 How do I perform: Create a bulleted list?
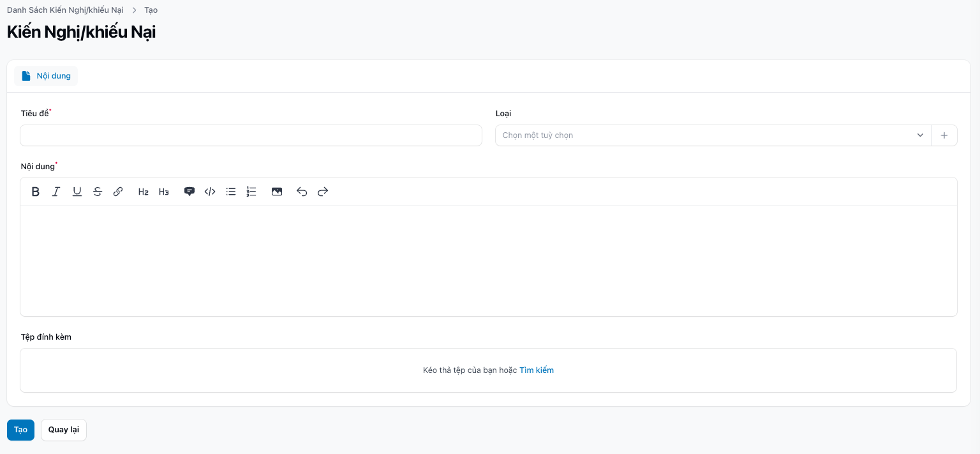coord(231,192)
